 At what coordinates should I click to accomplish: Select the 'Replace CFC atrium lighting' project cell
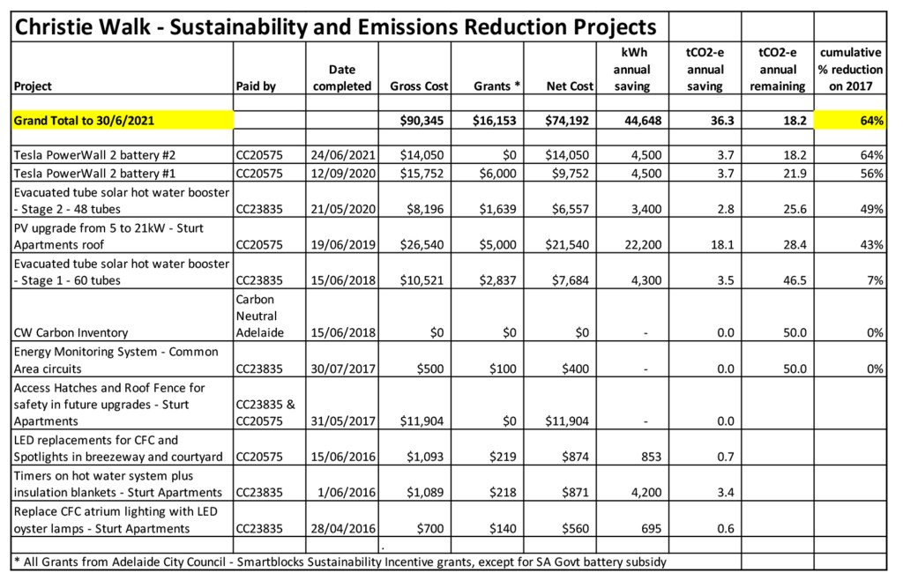(121, 520)
